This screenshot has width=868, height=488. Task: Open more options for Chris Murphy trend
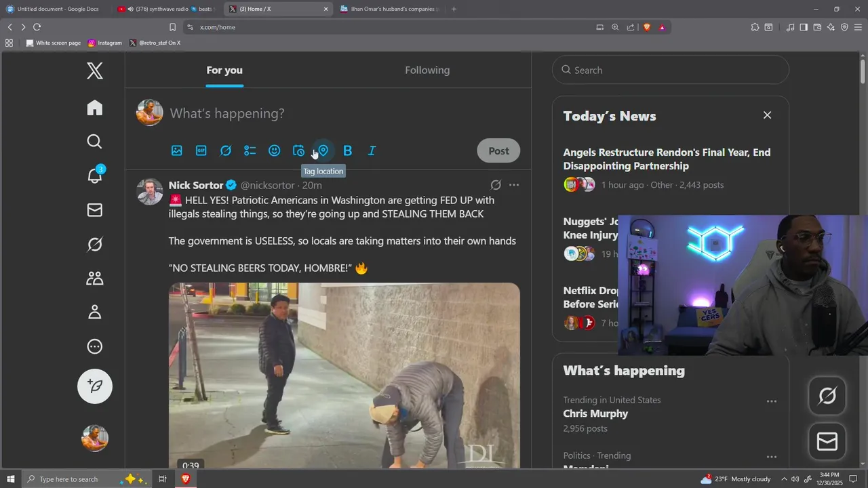[x=772, y=401]
